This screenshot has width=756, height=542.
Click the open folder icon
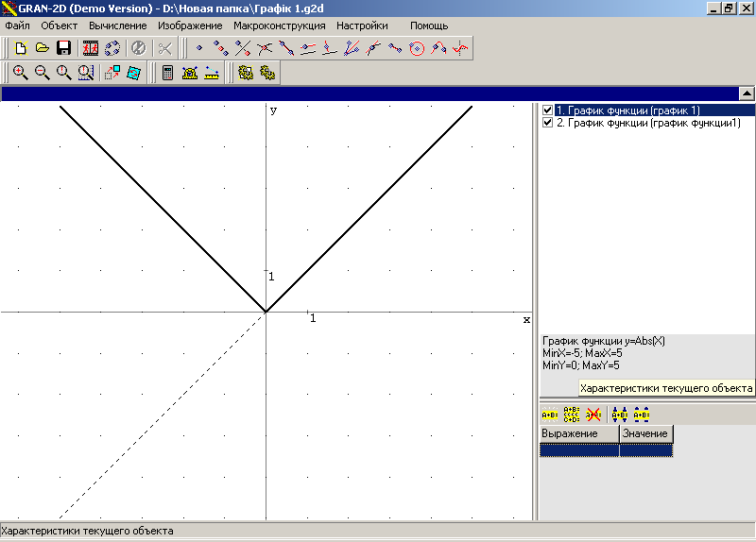pyautogui.click(x=42, y=48)
